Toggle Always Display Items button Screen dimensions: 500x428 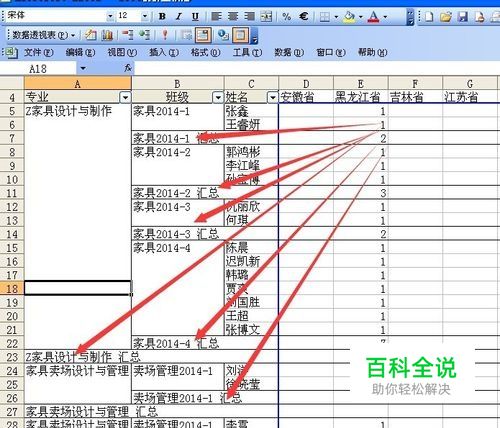pyautogui.click(x=203, y=35)
